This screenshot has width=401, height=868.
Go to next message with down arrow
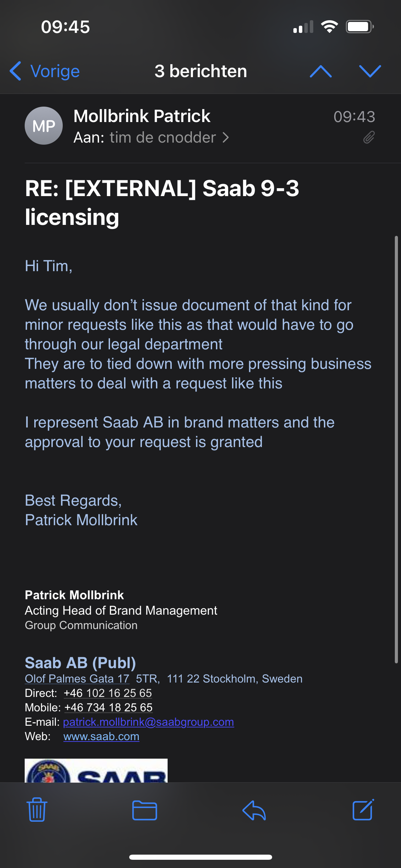(x=370, y=71)
